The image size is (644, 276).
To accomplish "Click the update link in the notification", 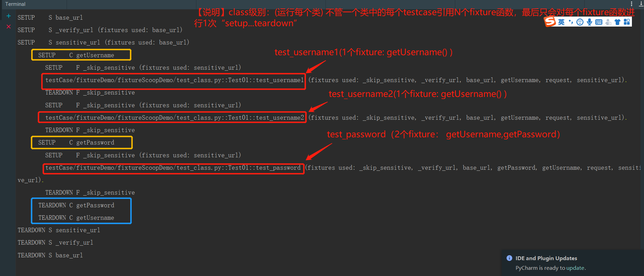I will click(575, 268).
